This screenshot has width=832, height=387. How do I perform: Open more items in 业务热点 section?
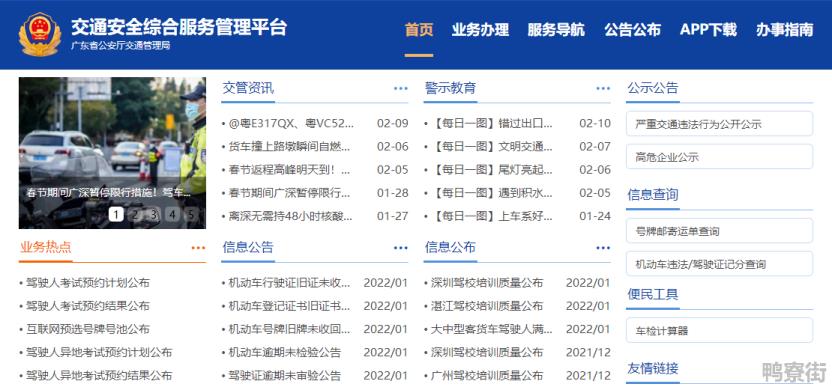click(198, 248)
